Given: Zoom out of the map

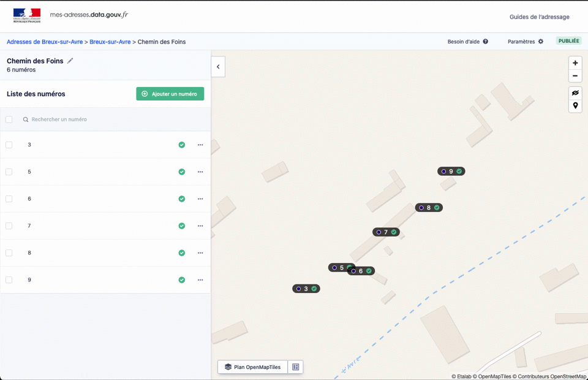Looking at the screenshot, I should tap(575, 76).
